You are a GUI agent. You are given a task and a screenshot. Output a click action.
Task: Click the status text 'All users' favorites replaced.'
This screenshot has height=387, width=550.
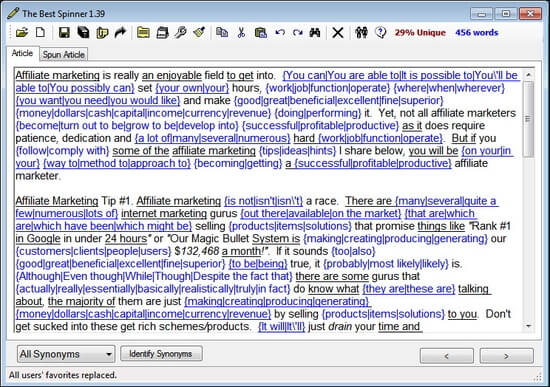62,375
